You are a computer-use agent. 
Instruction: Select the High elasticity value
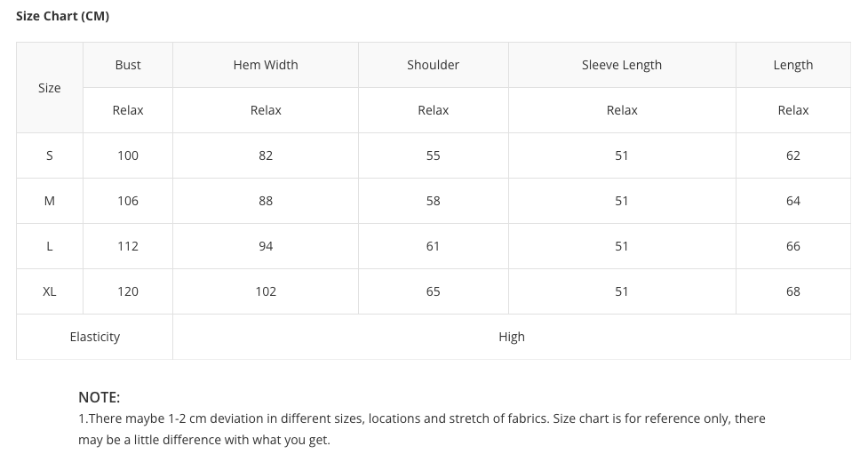512,337
